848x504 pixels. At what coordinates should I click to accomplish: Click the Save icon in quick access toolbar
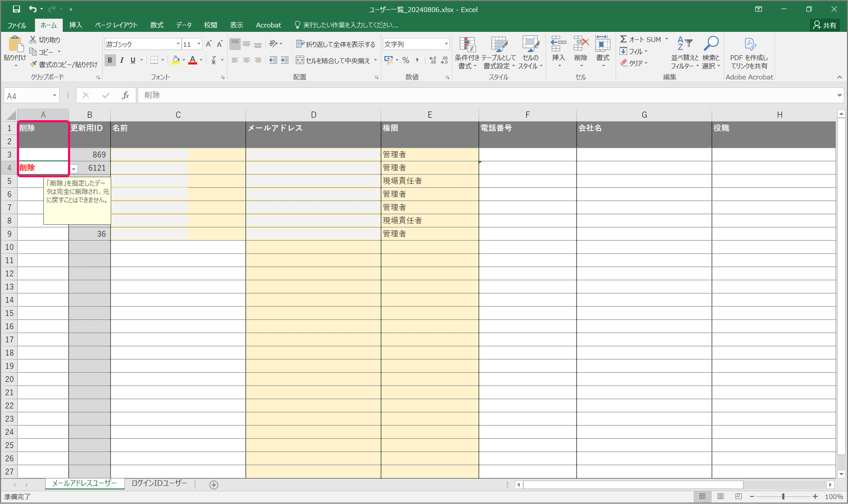click(16, 9)
